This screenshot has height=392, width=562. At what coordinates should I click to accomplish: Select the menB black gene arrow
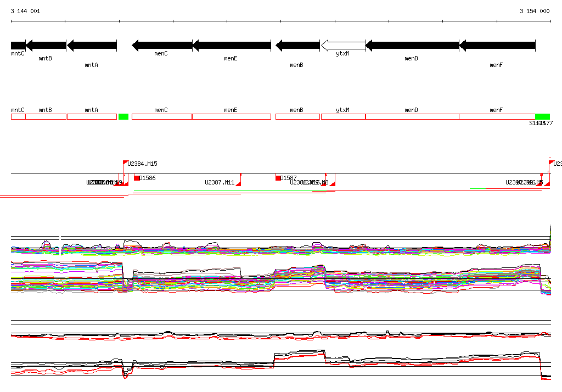pyautogui.click(x=297, y=45)
